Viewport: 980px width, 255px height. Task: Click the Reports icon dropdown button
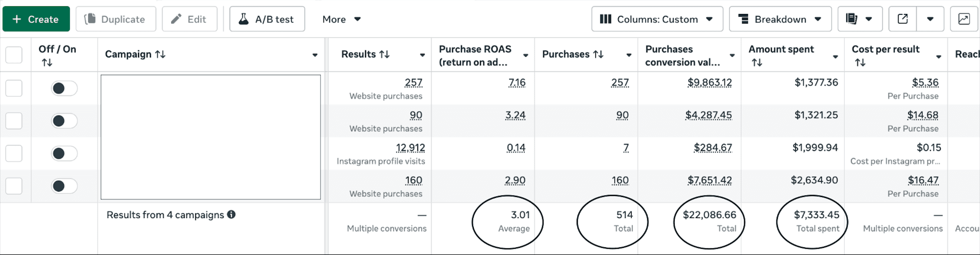[859, 19]
